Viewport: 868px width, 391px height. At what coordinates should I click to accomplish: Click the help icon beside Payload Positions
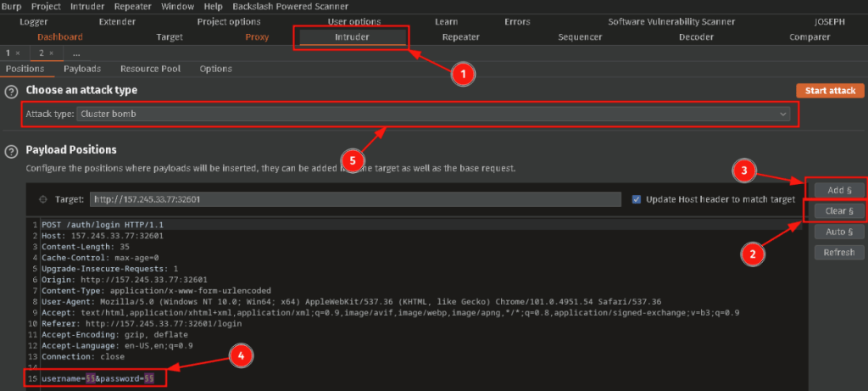12,151
